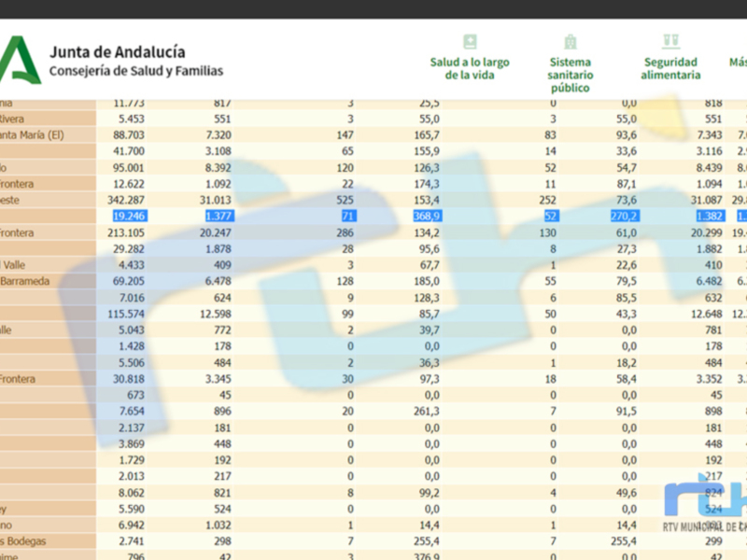Viewport: 747px width, 560px height.
Task: Click Consejería de Salud y Familias link
Action: click(135, 71)
